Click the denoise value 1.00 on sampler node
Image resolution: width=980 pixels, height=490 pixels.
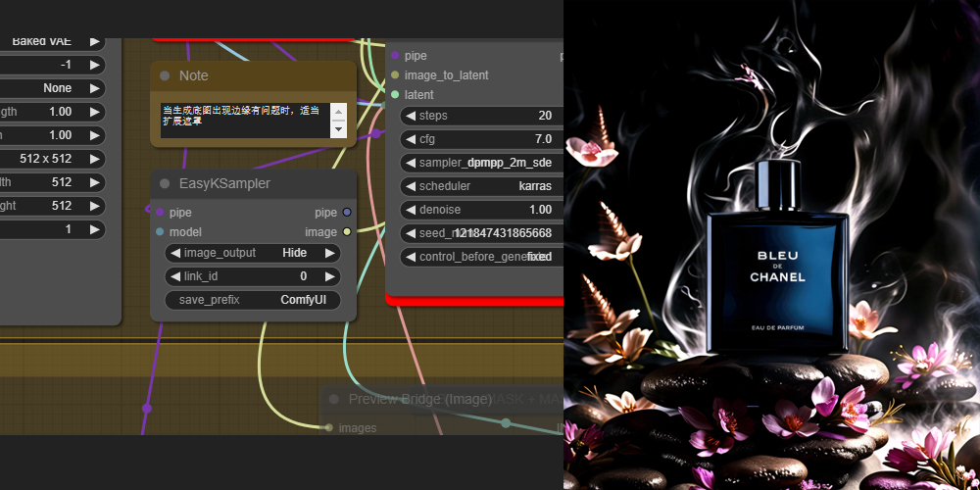pos(541,210)
